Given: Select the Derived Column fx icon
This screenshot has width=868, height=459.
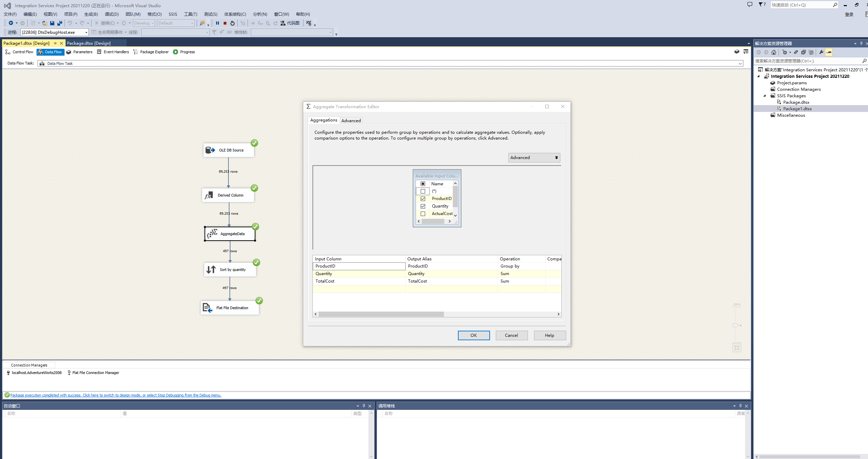Looking at the screenshot, I should 209,195.
